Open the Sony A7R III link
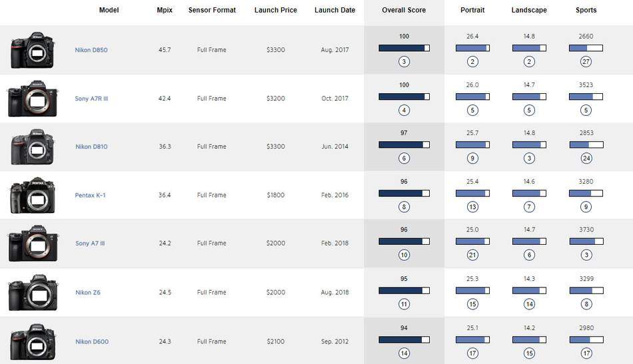The image size is (633, 364). (x=91, y=98)
